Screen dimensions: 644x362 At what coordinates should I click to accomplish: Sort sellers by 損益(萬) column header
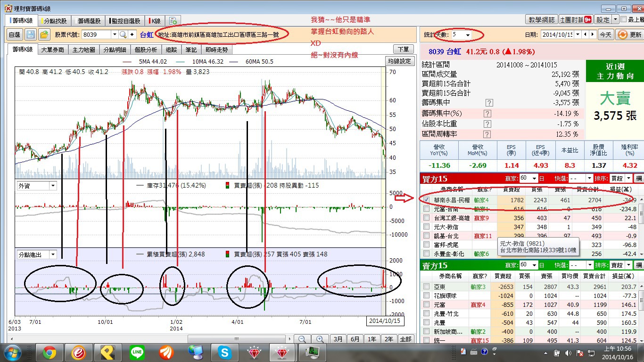623,276
